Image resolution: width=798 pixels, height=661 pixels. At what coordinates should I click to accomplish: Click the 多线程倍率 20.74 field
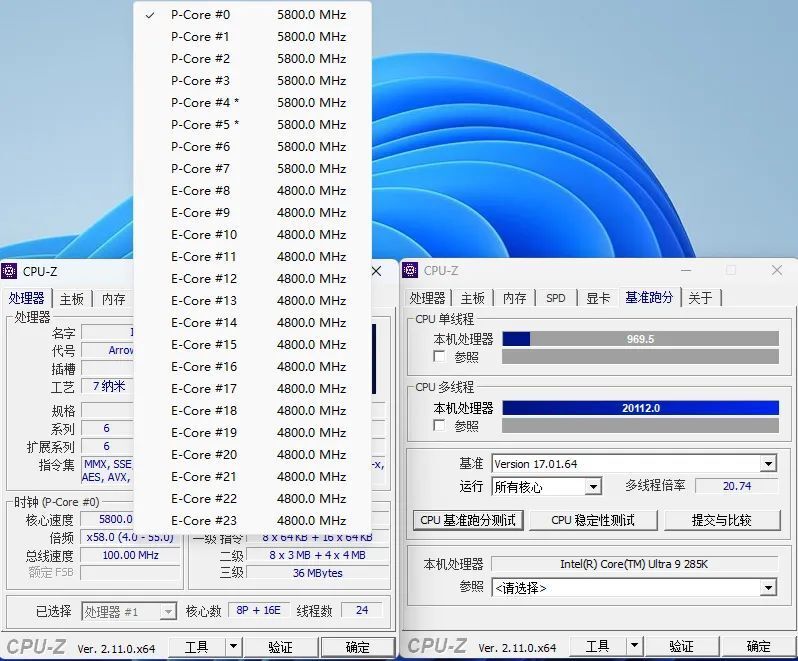(x=736, y=486)
